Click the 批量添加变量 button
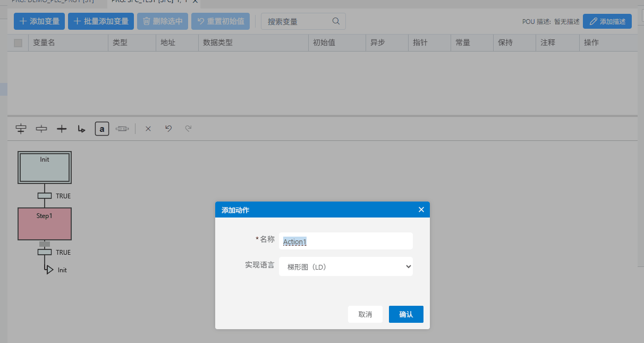The height and width of the screenshot is (343, 644). point(101,21)
